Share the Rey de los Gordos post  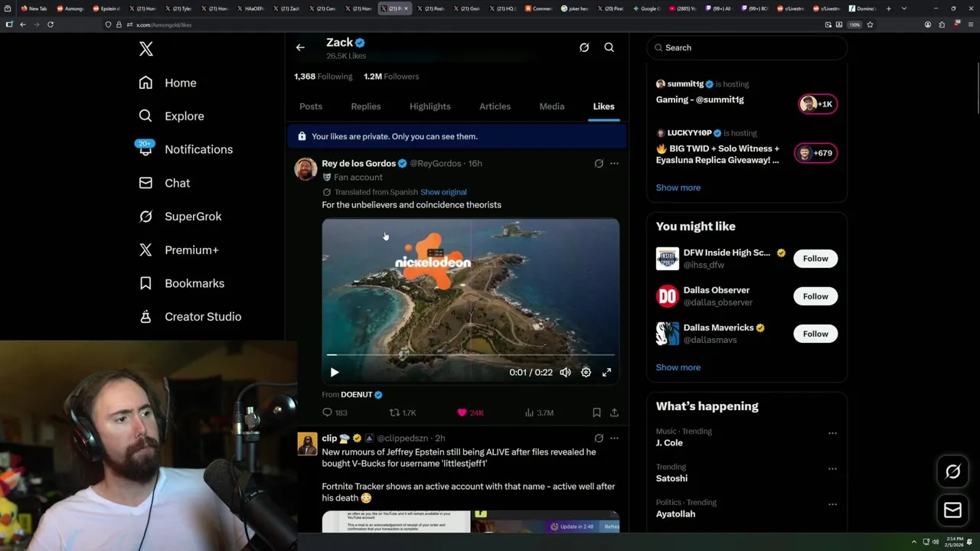(614, 412)
